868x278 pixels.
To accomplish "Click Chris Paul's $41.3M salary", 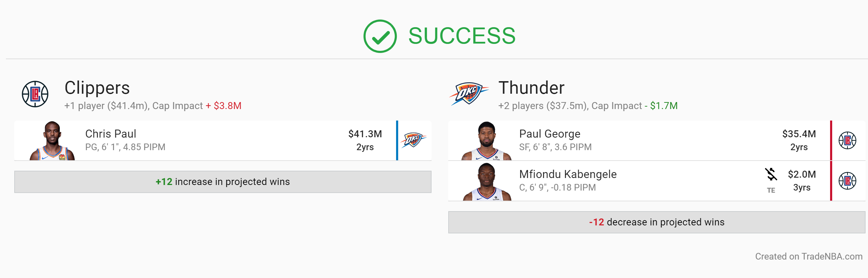I will tap(365, 134).
